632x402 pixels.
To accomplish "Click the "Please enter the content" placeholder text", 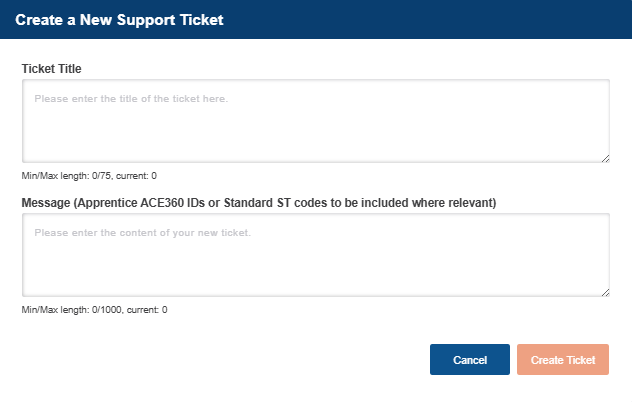I will click(x=142, y=233).
